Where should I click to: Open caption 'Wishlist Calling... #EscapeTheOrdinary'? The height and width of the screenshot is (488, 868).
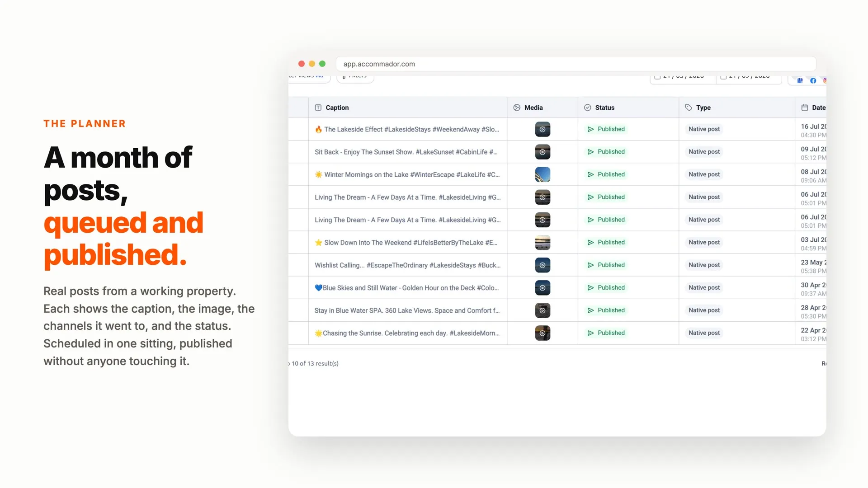tap(407, 265)
